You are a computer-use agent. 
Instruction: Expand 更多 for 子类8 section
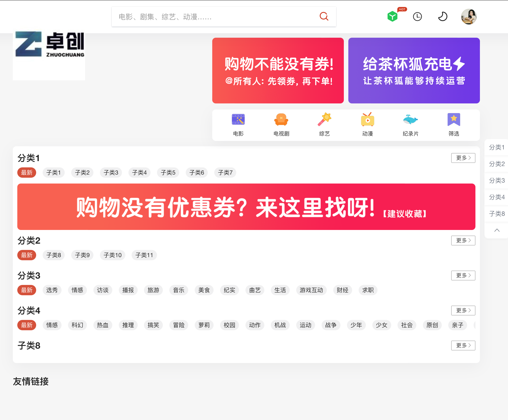[x=463, y=346]
